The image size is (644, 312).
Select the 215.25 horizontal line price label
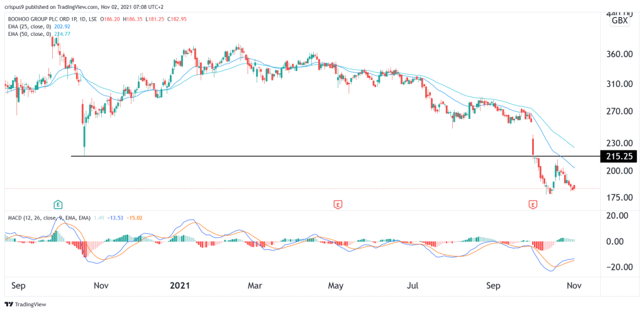click(619, 157)
